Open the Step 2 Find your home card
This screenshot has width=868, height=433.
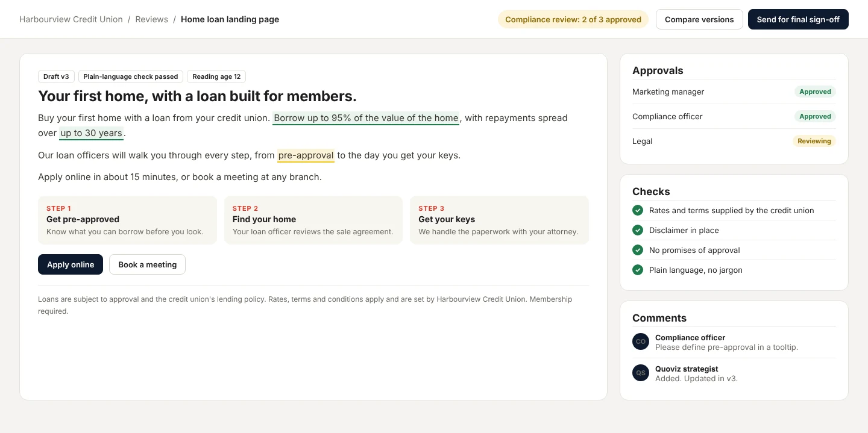click(x=313, y=220)
